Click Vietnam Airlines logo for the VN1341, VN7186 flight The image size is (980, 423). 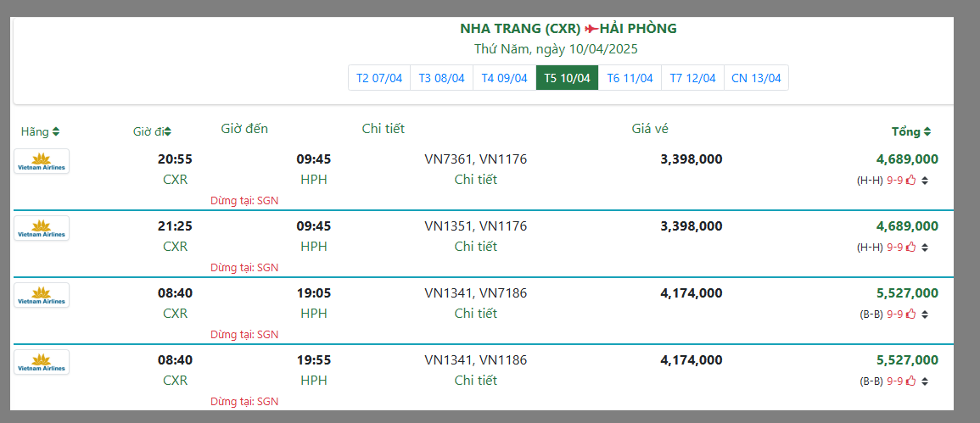click(42, 295)
